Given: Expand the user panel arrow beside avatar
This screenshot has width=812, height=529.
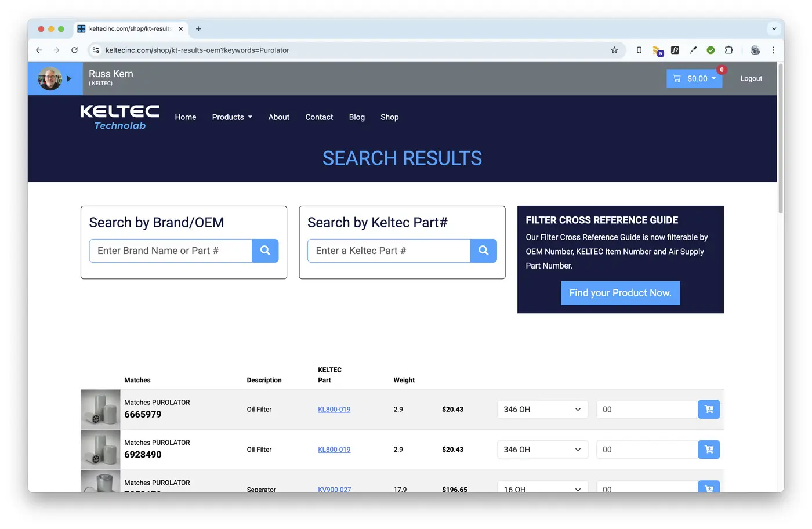Looking at the screenshot, I should [69, 79].
